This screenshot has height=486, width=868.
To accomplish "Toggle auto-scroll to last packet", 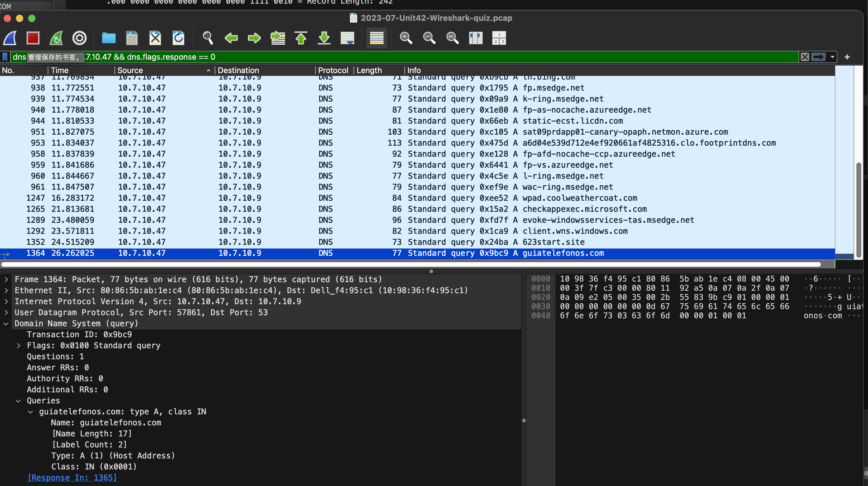I will (x=347, y=38).
